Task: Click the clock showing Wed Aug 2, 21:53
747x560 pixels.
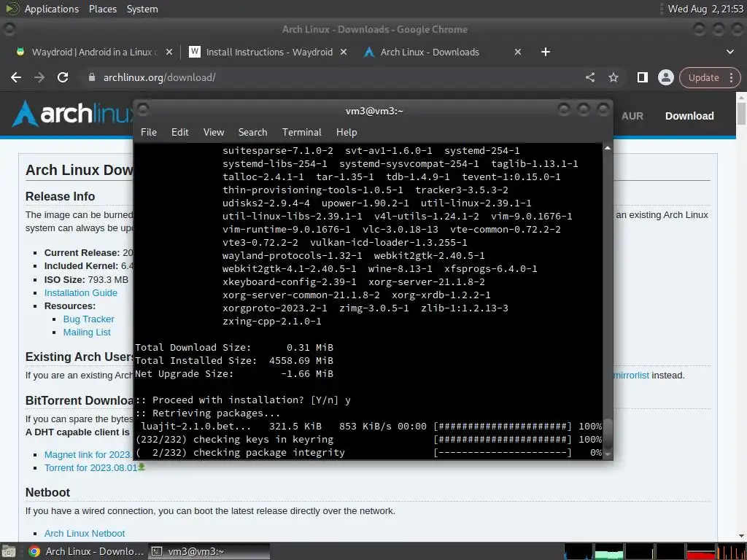Action: pos(705,9)
